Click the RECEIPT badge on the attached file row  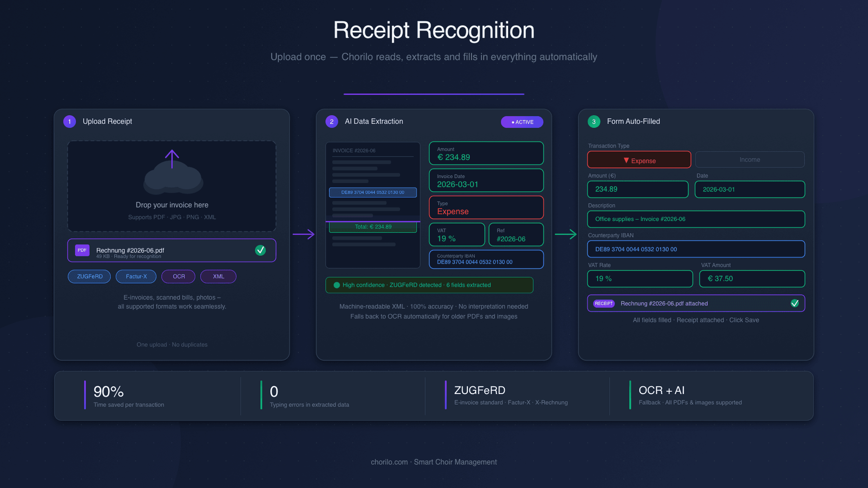point(603,304)
